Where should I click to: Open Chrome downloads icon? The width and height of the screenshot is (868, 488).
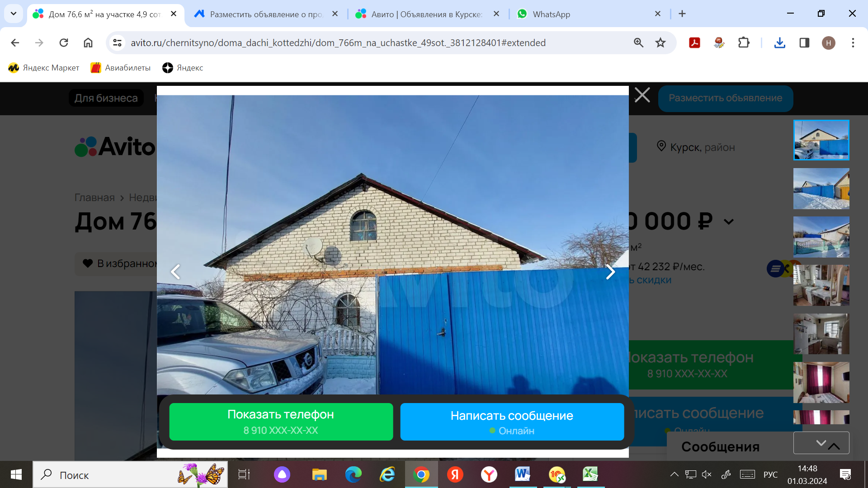coord(779,42)
